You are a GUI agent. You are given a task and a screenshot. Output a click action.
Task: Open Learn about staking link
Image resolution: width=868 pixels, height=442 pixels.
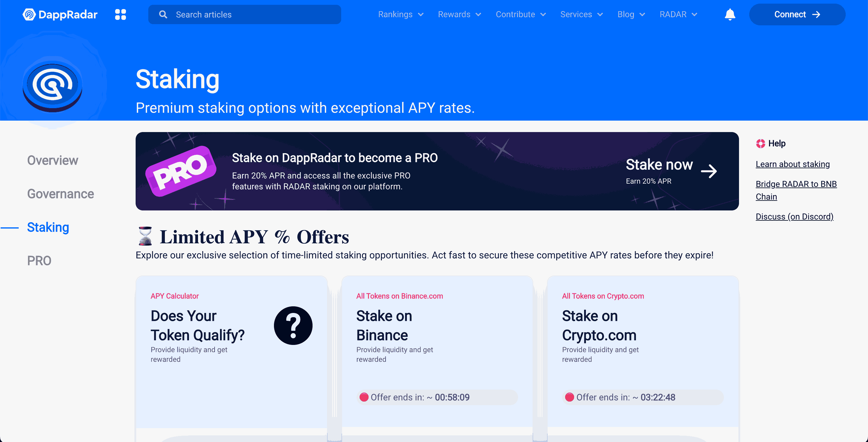point(793,164)
